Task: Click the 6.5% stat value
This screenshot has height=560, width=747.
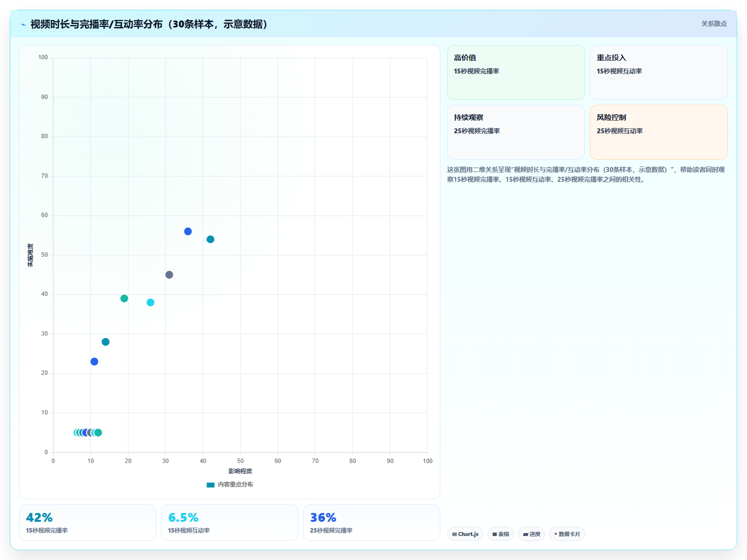Action: coord(183,517)
